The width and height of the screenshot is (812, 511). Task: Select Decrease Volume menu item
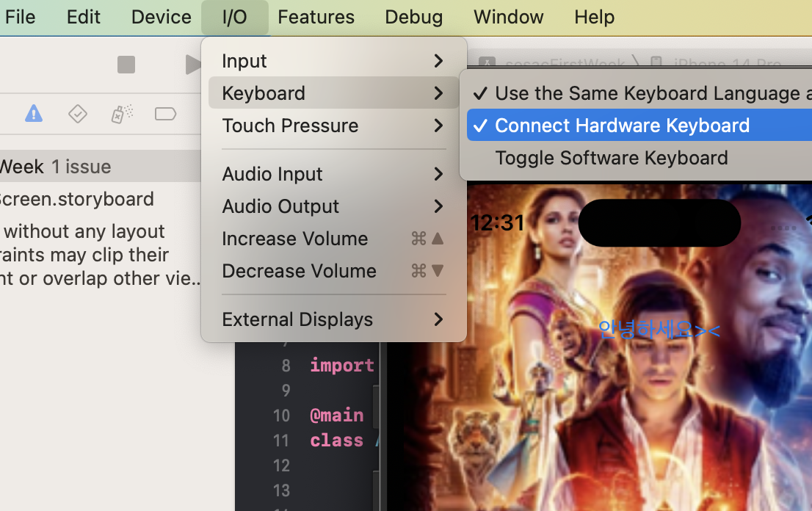point(333,271)
